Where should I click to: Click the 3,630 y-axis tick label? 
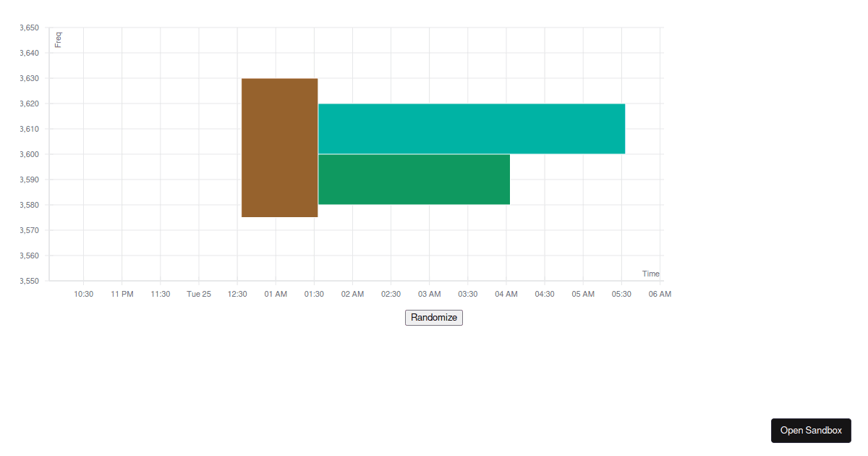point(29,78)
